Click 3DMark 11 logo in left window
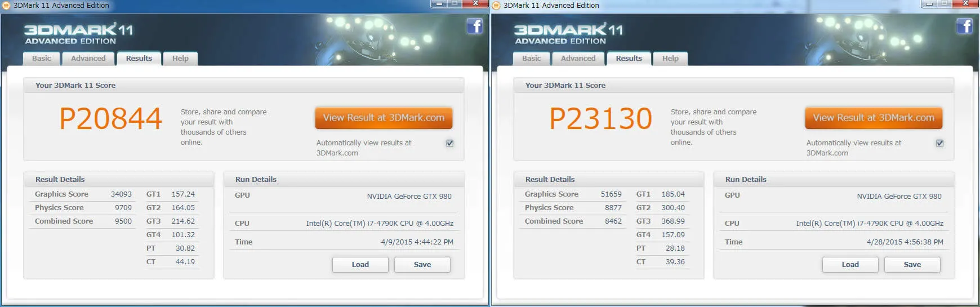 (x=78, y=33)
